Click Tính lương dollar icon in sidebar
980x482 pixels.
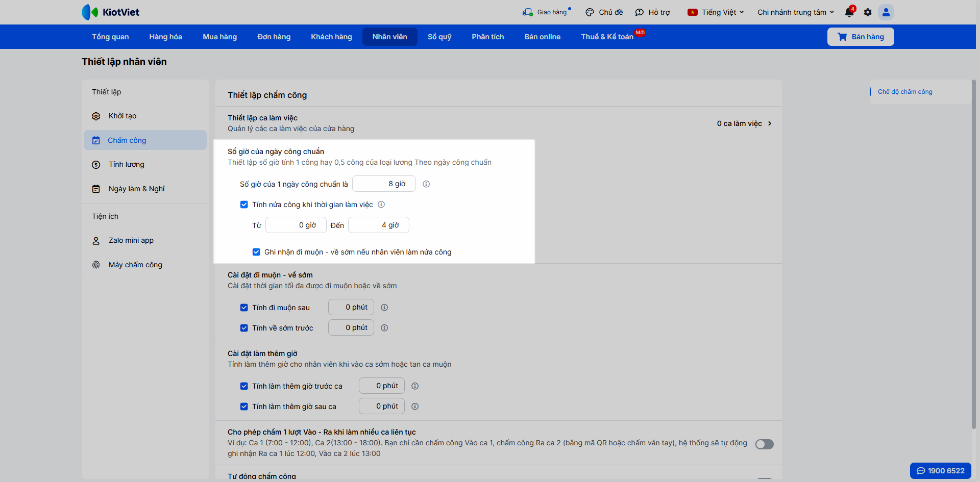tap(96, 165)
